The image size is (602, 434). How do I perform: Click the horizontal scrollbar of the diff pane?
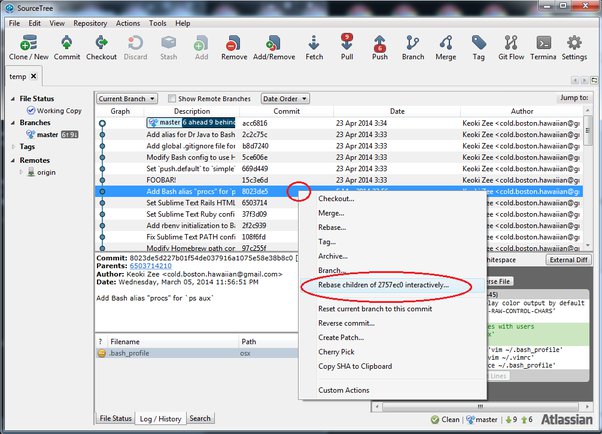480,406
